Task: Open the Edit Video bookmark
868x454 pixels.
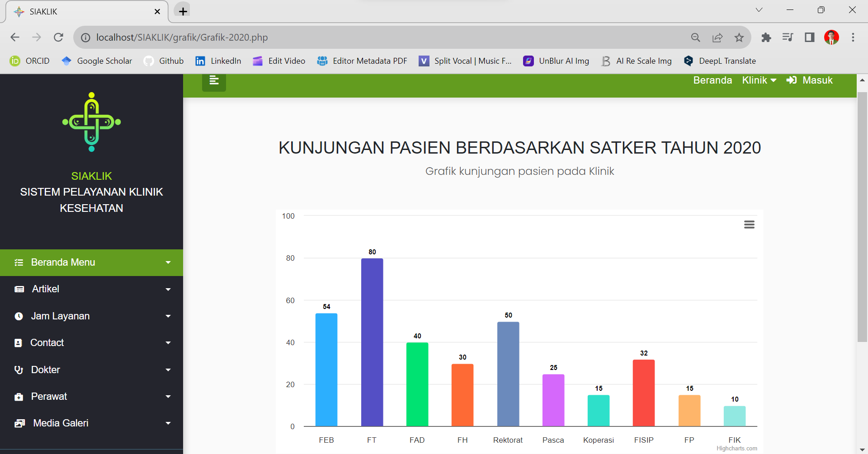Action: (x=279, y=61)
